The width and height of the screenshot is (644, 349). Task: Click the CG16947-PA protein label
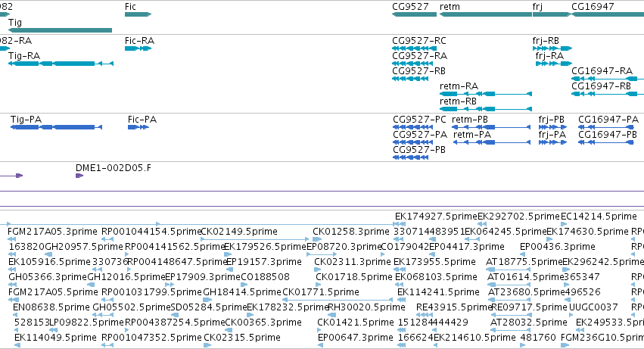608,120
